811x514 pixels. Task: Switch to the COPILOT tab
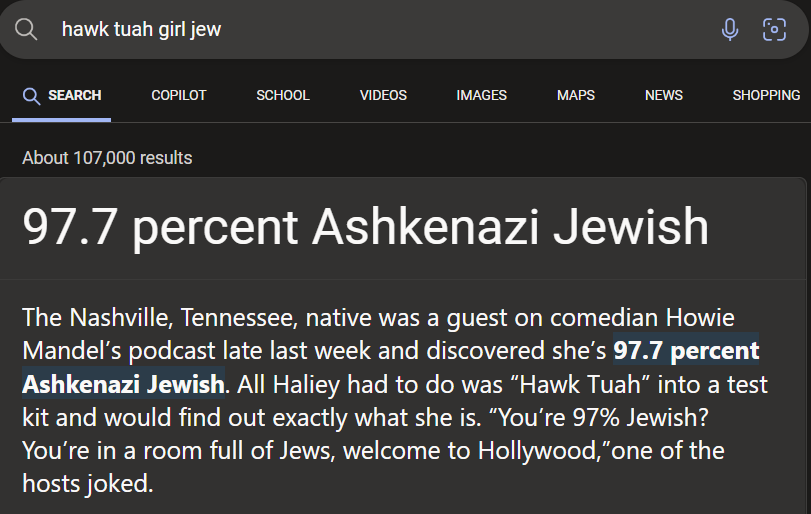178,96
